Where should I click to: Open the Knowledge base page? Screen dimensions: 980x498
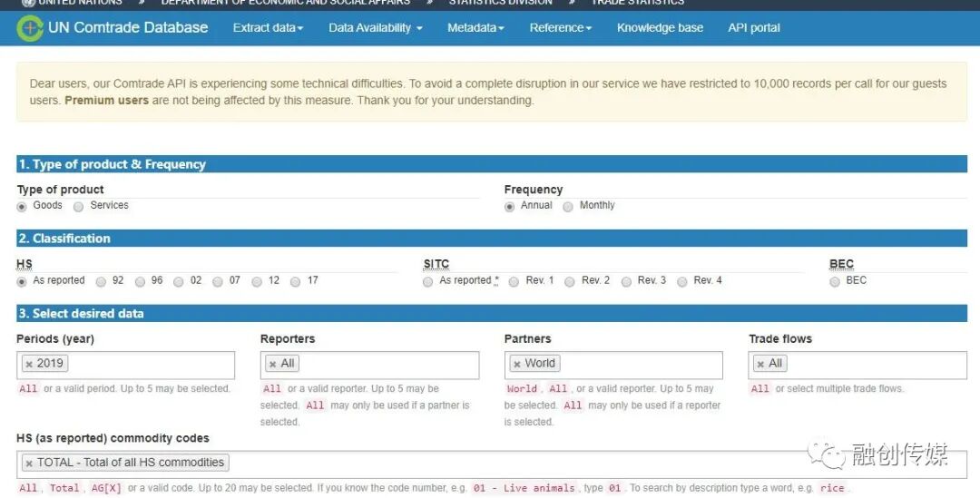click(660, 28)
